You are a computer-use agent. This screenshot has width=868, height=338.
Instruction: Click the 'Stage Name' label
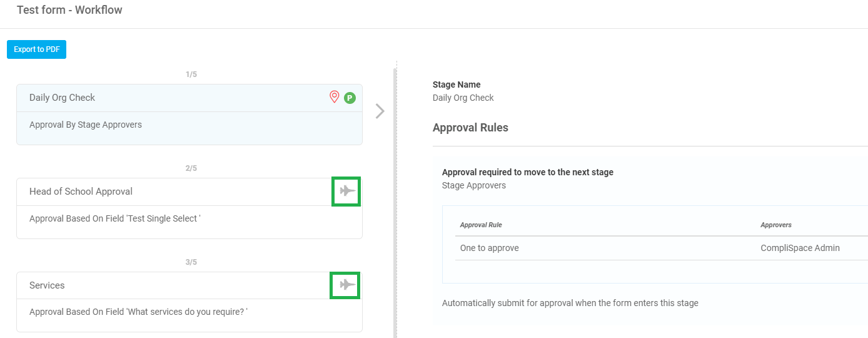(x=457, y=84)
